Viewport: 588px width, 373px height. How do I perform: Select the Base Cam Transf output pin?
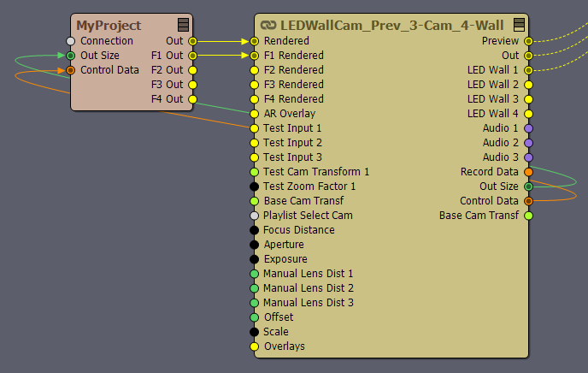pyautogui.click(x=528, y=216)
